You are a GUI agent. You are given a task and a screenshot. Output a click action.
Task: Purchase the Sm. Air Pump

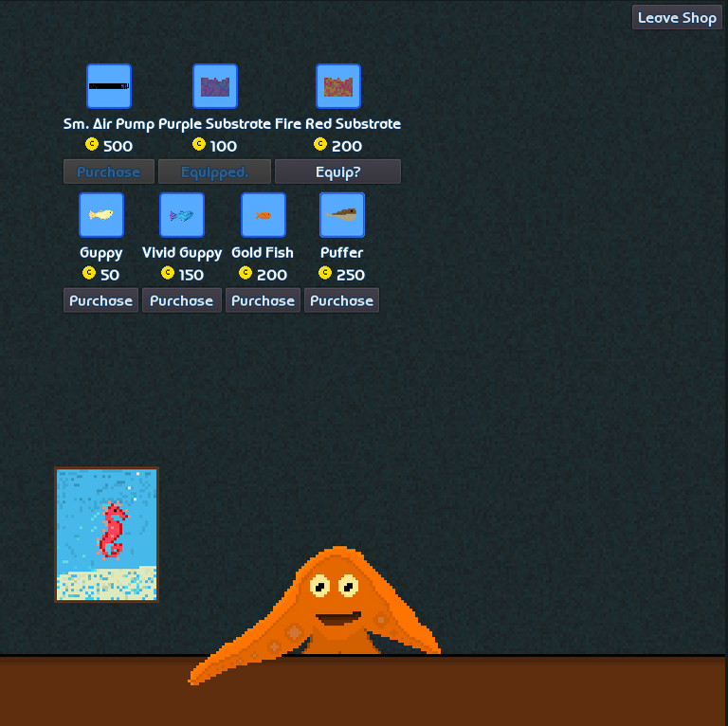coord(109,172)
